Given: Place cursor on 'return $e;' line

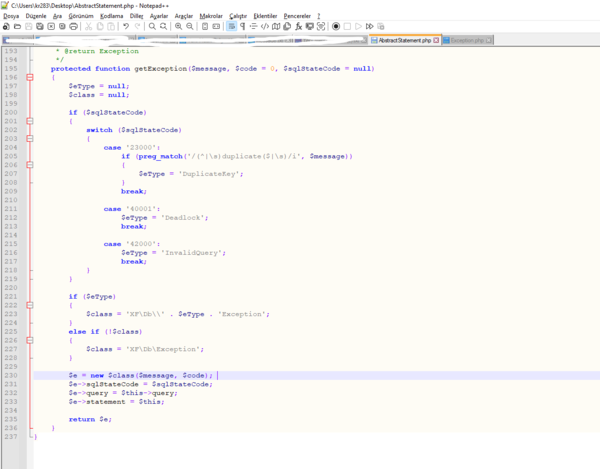Looking at the screenshot, I should (90, 419).
